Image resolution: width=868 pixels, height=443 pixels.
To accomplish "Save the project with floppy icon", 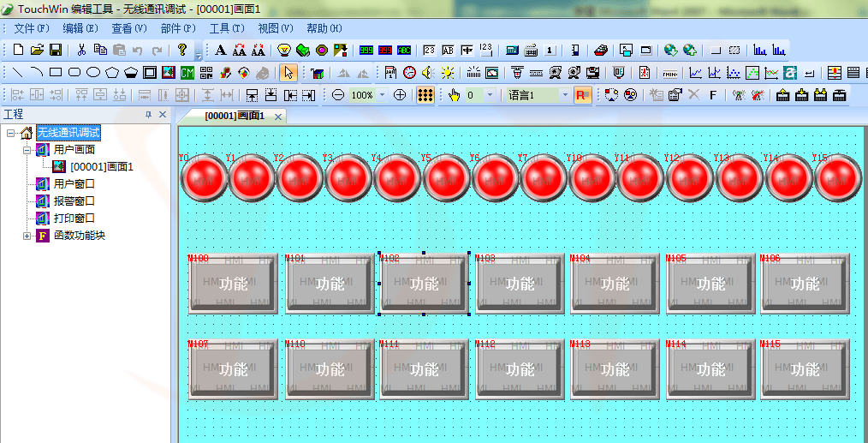I will 56,50.
